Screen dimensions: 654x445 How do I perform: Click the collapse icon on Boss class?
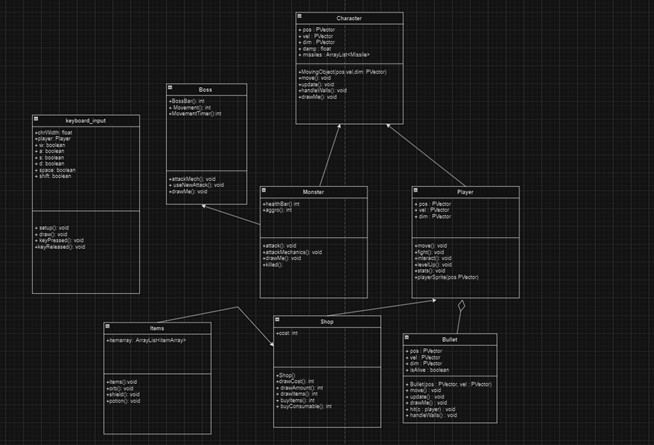171,89
